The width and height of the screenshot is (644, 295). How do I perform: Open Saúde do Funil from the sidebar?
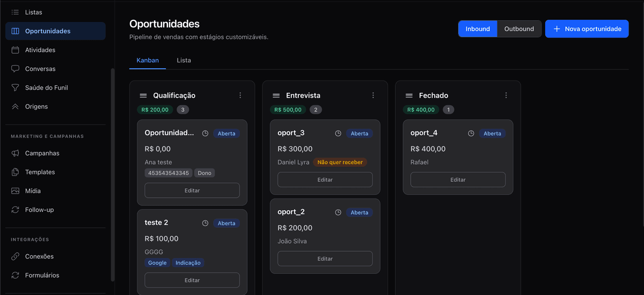pyautogui.click(x=46, y=87)
